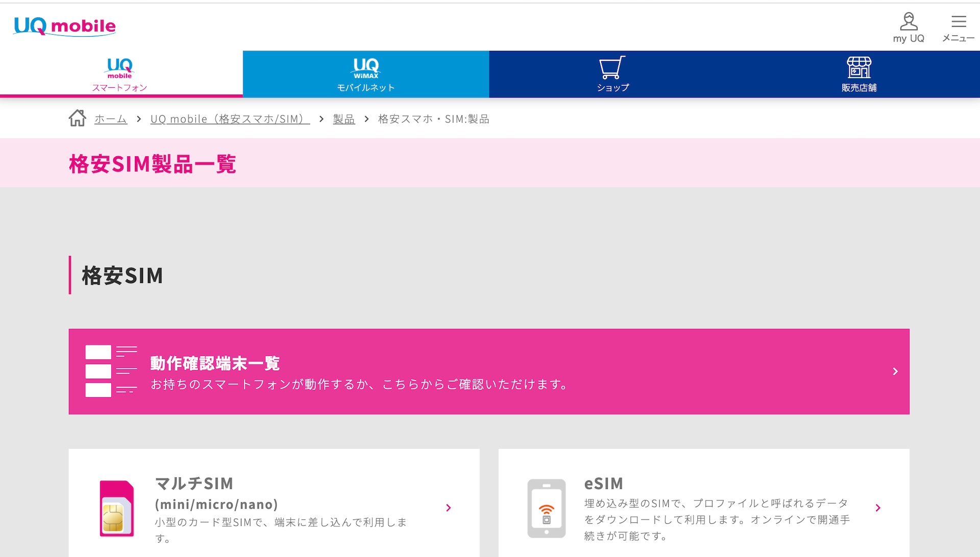980x557 pixels.
Task: Open the ホーム breadcrumb link
Action: pyautogui.click(x=110, y=119)
